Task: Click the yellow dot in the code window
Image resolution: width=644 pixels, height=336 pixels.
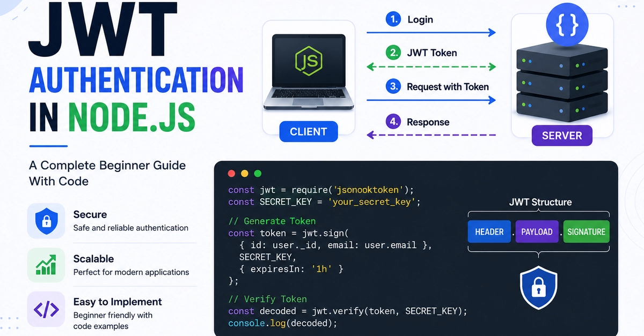Action: (245, 174)
